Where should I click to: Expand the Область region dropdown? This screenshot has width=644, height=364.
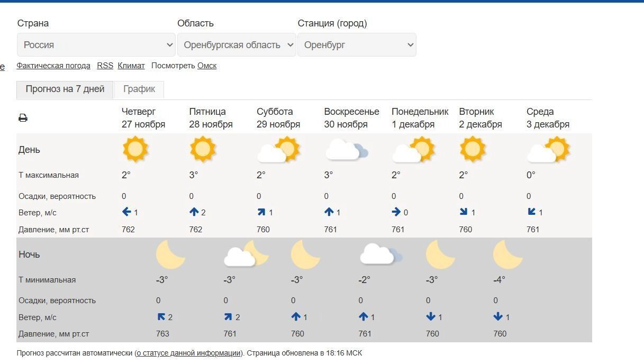[237, 45]
